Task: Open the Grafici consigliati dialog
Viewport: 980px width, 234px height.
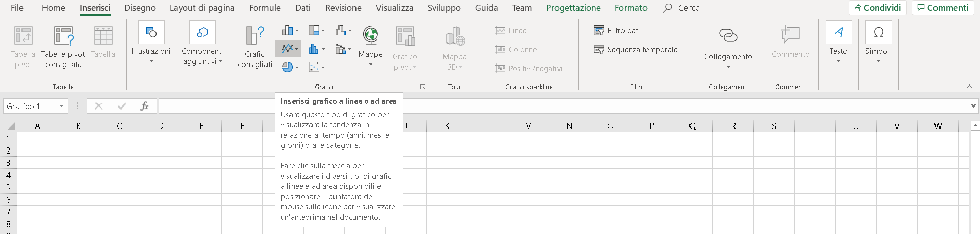Action: click(255, 47)
